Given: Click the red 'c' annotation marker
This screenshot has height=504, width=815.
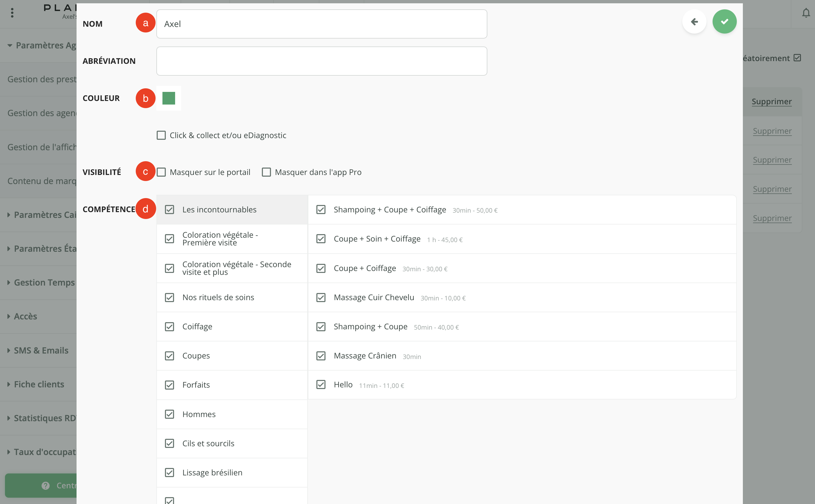Looking at the screenshot, I should point(145,171).
